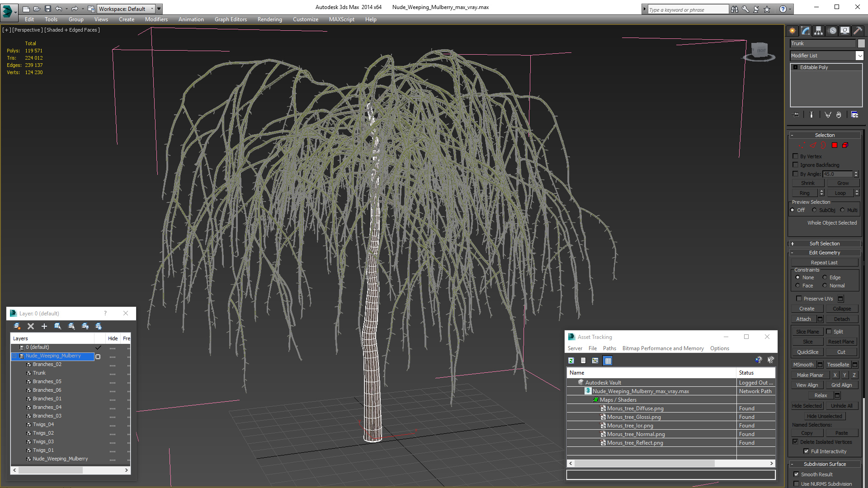Select Edge sub-object level icon
Image resolution: width=868 pixels, height=488 pixels.
tap(813, 145)
